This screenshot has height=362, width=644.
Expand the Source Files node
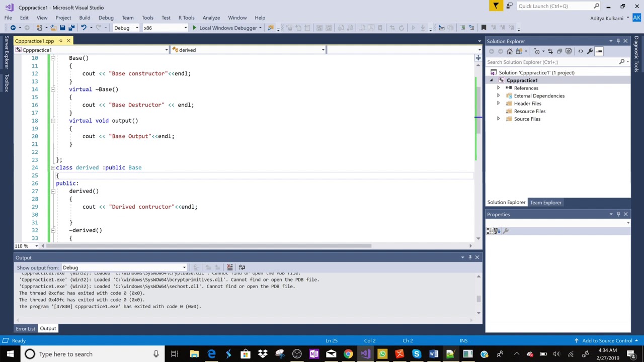(499, 119)
